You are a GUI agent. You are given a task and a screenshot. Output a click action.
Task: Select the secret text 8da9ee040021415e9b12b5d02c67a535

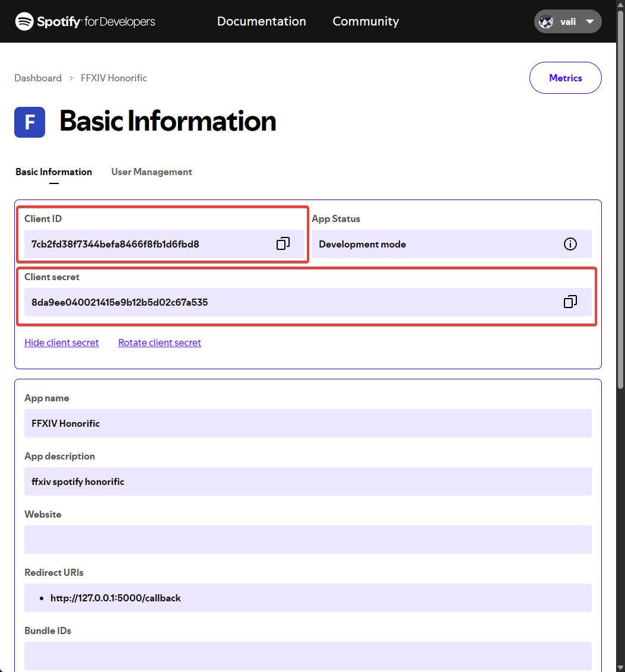(119, 303)
